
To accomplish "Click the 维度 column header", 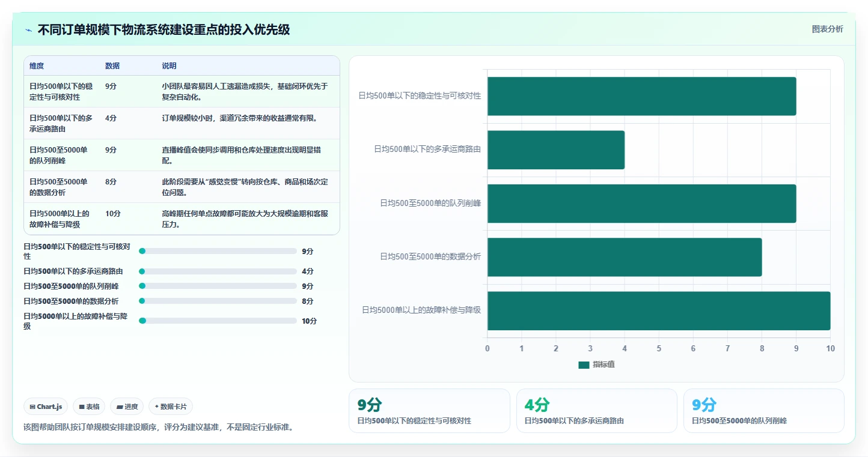I will tap(37, 66).
